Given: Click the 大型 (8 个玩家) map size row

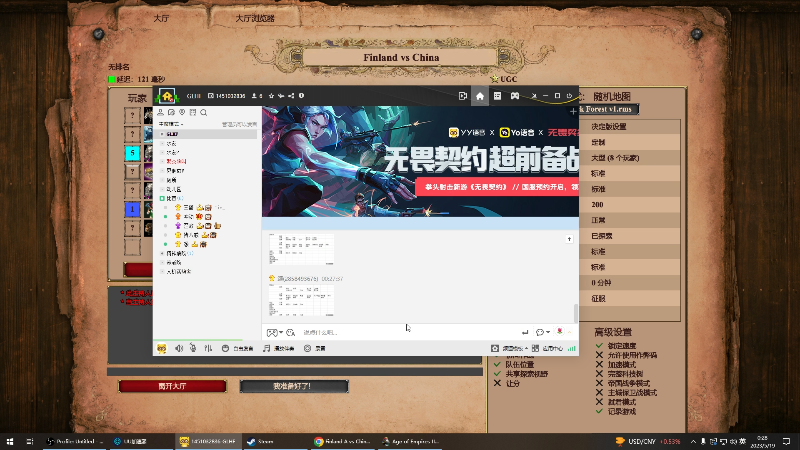Looking at the screenshot, I should point(629,158).
